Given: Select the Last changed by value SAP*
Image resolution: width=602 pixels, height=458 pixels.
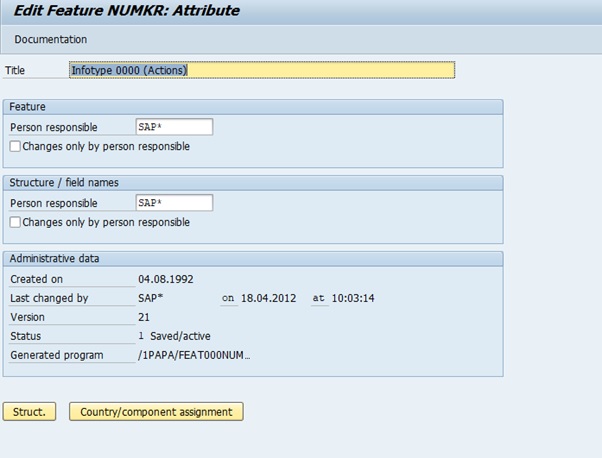Looking at the screenshot, I should (x=153, y=298).
